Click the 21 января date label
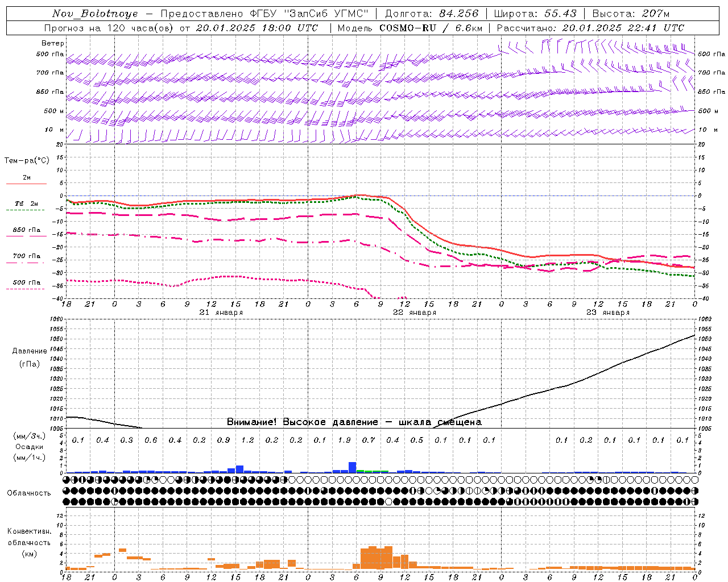This screenshot has height=582, width=728. click(221, 313)
